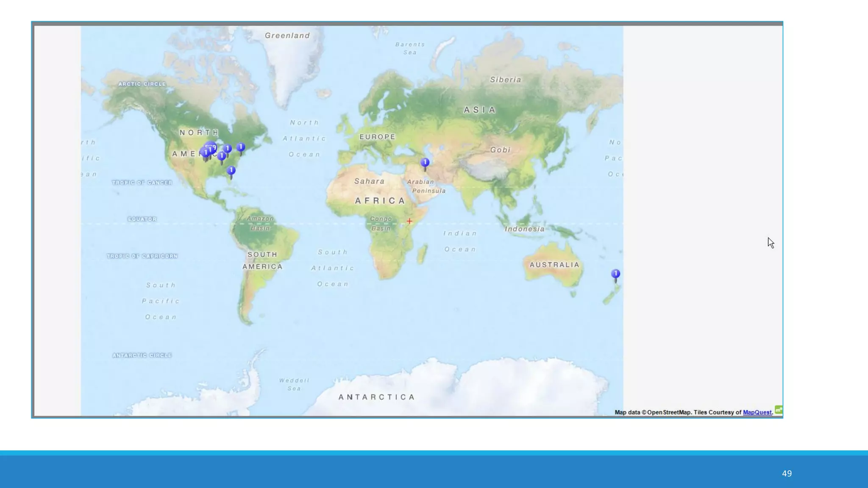
Task: Click the map pin over Florida
Action: click(x=231, y=170)
